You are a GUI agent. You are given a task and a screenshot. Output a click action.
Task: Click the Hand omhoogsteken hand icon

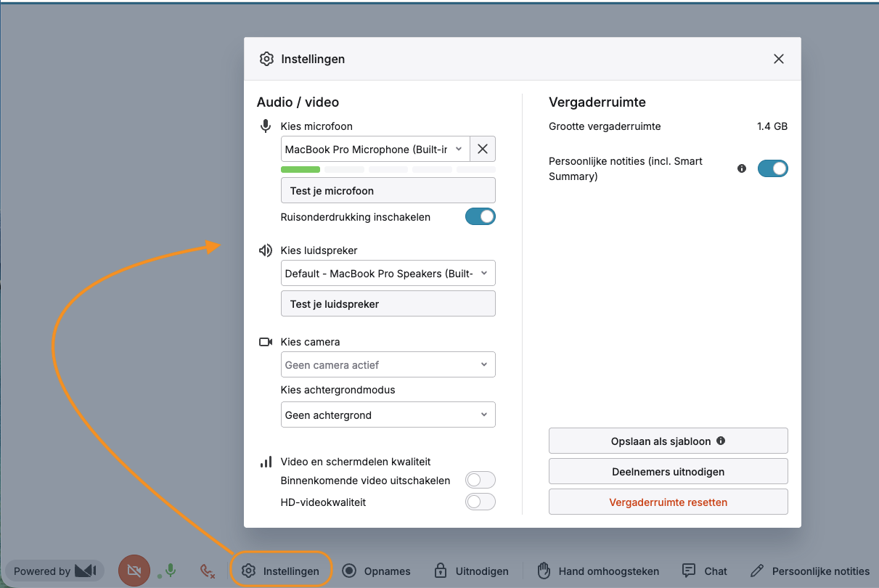point(544,571)
